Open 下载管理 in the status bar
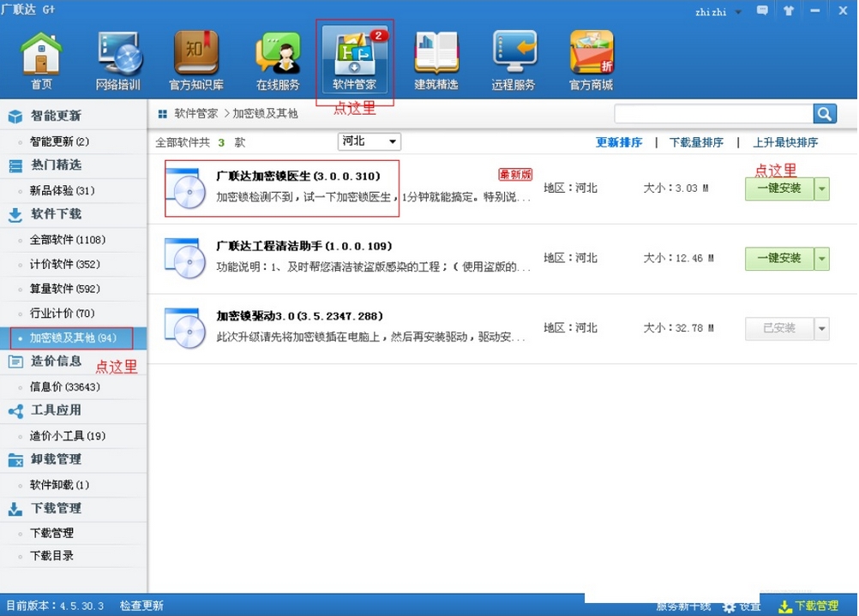 pos(808,606)
